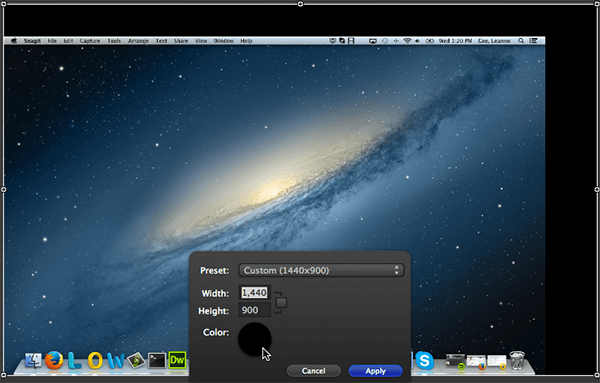Click the top-center canvas resize handle
The height and width of the screenshot is (383, 600).
tap(300, 4)
